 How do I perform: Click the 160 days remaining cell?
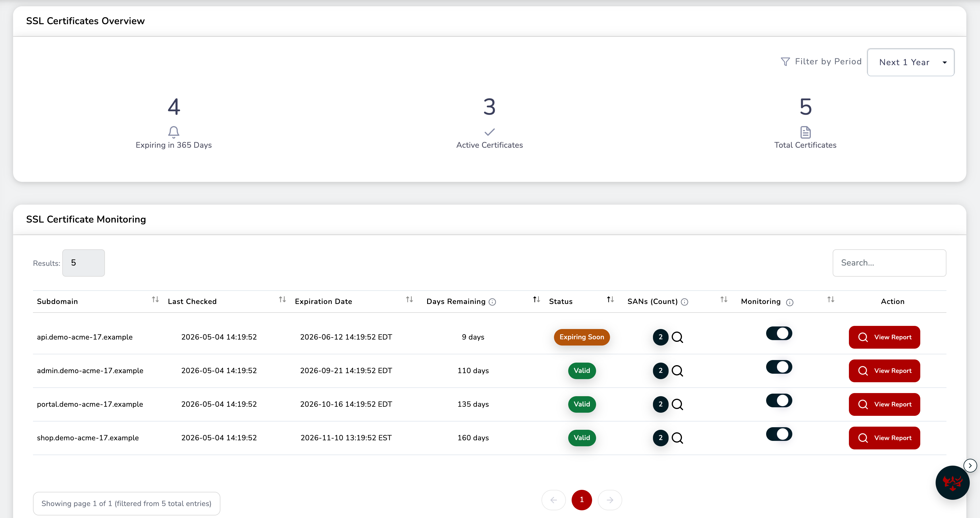(x=473, y=438)
